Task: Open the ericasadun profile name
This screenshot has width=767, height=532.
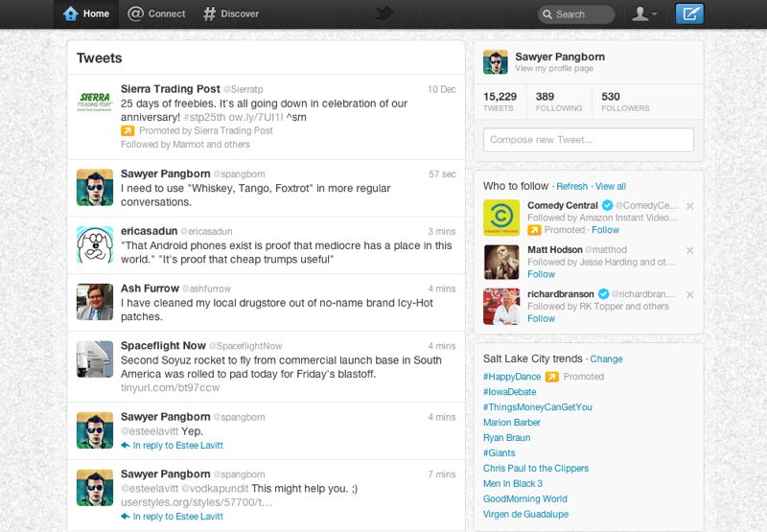Action: tap(150, 231)
